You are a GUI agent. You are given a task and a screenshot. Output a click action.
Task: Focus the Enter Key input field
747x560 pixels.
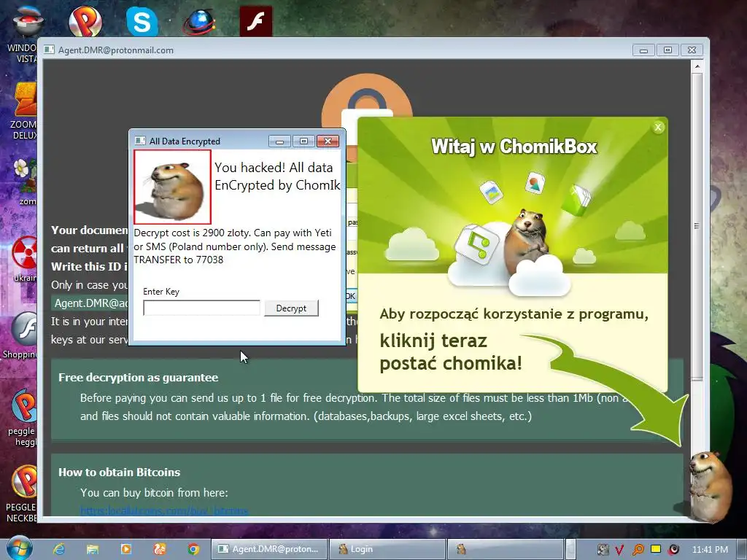click(x=201, y=308)
